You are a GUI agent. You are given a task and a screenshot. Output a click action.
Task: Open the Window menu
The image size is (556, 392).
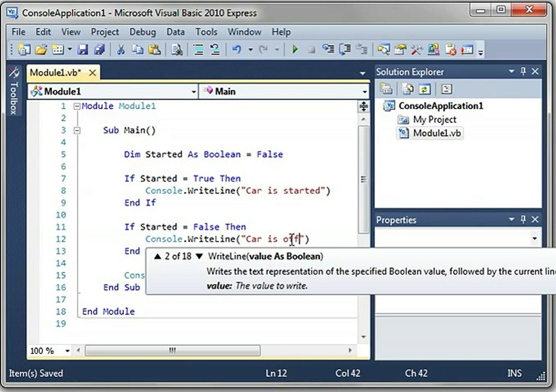(245, 32)
